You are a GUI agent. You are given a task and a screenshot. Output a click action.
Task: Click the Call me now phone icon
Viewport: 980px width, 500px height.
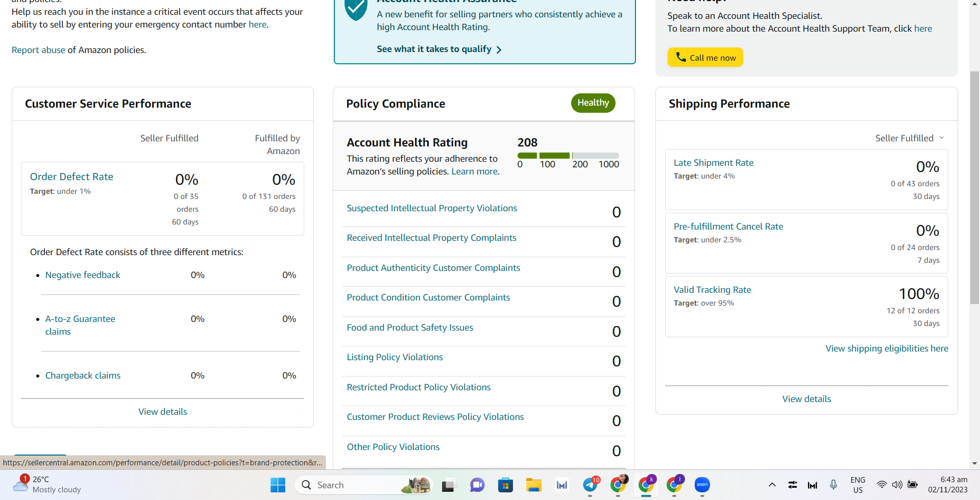[681, 57]
